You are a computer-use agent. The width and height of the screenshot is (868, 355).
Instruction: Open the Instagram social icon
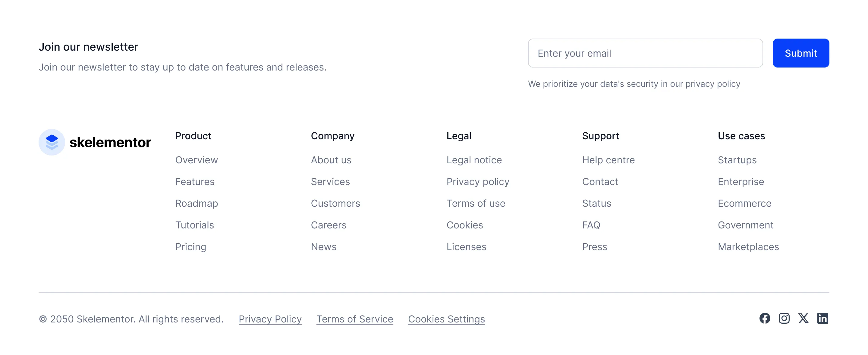(784, 318)
